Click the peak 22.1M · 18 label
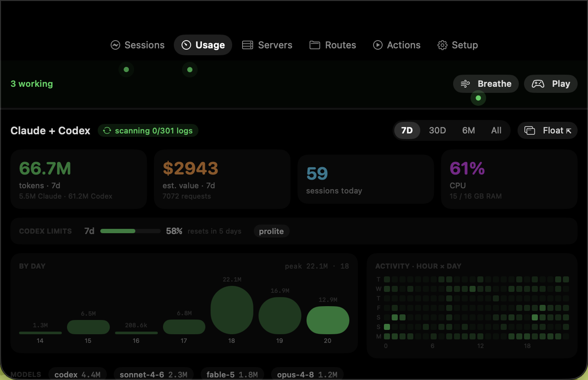588x380 pixels. click(x=317, y=266)
